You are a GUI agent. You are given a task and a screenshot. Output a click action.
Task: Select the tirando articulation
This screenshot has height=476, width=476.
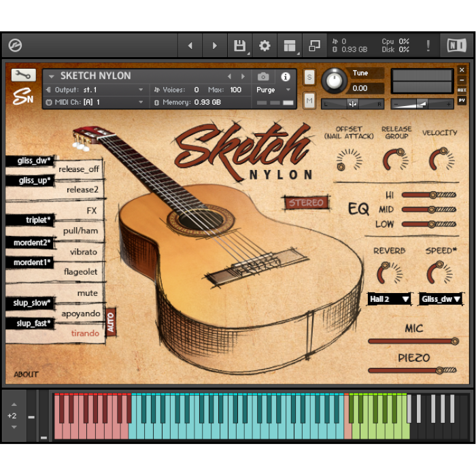(85, 333)
